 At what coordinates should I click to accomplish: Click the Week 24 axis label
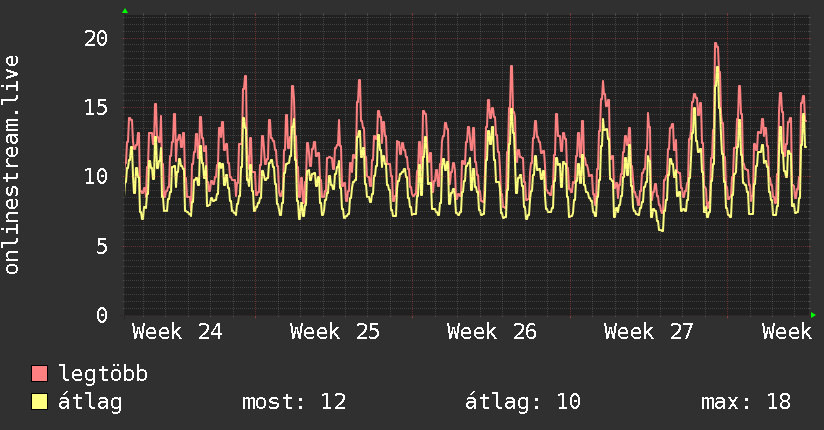[x=177, y=332]
